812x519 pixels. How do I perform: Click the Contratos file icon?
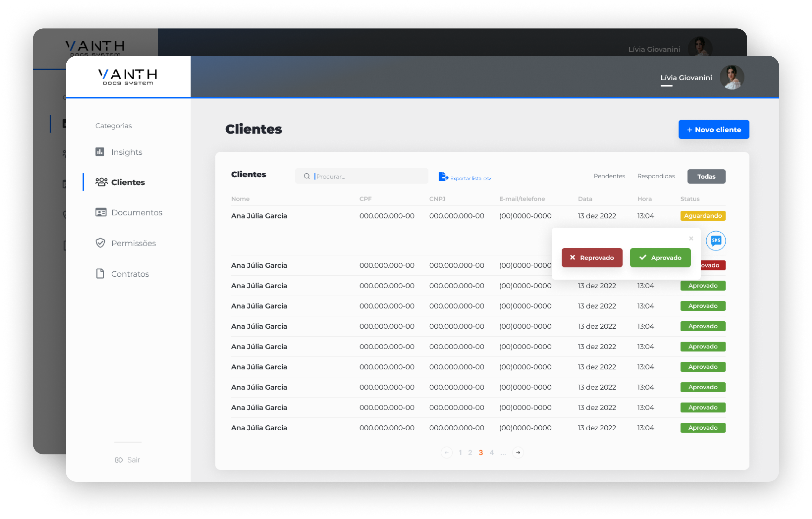tap(100, 274)
